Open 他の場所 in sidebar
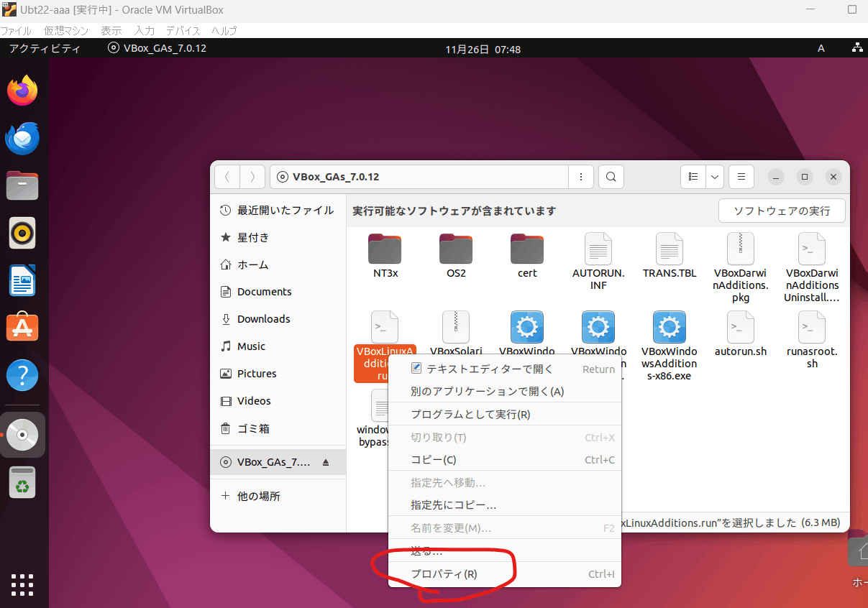Screen dimensions: 868x608 coord(278,496)
